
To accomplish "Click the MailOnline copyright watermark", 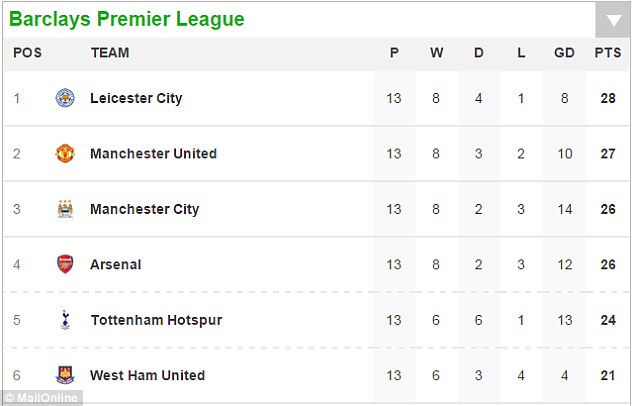I will pos(42,398).
